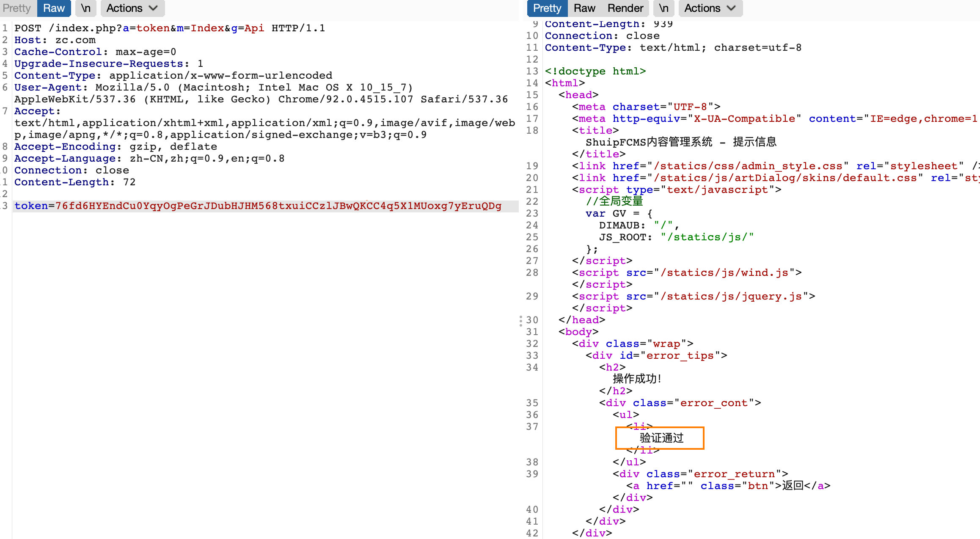Click the '//全局变量' comment line
The image size is (980, 539).
click(x=614, y=201)
